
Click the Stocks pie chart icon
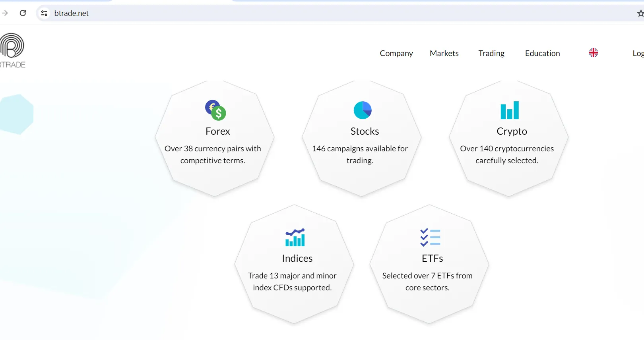pos(363,110)
